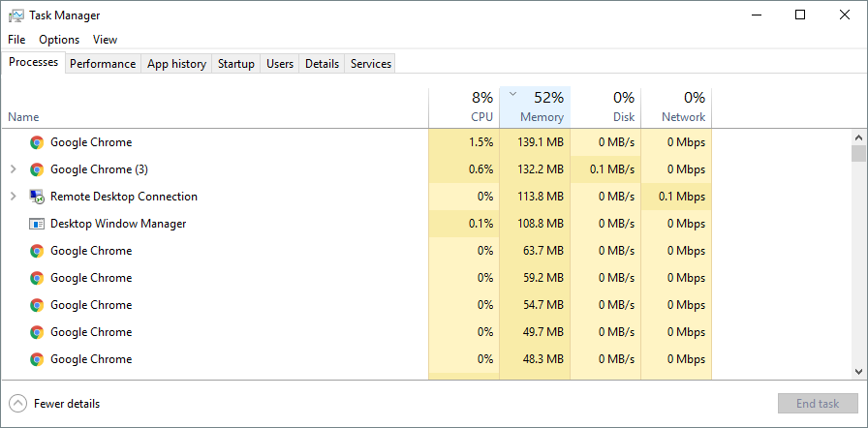The height and width of the screenshot is (428, 868).
Task: Click the Chrome icon in the 139.1 MB row
Action: pyautogui.click(x=37, y=142)
